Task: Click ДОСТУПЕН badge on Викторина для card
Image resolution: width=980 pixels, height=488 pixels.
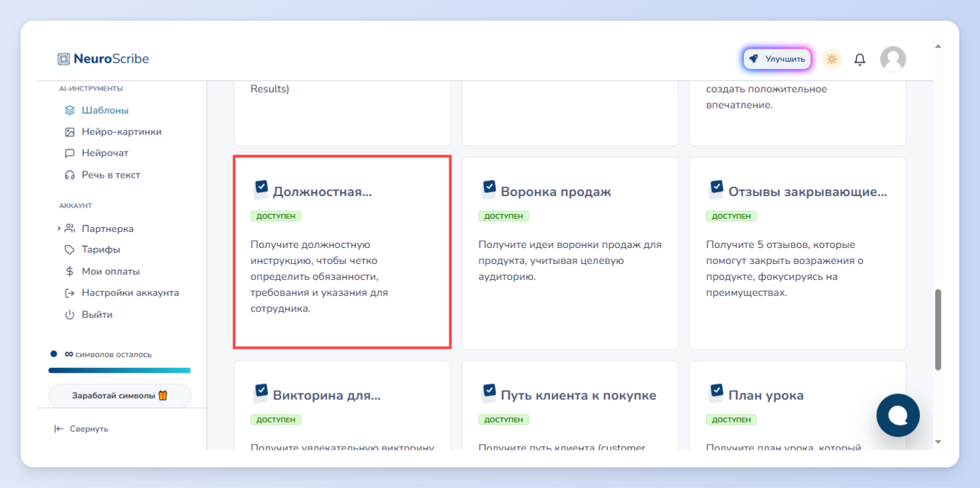Action: tap(276, 420)
